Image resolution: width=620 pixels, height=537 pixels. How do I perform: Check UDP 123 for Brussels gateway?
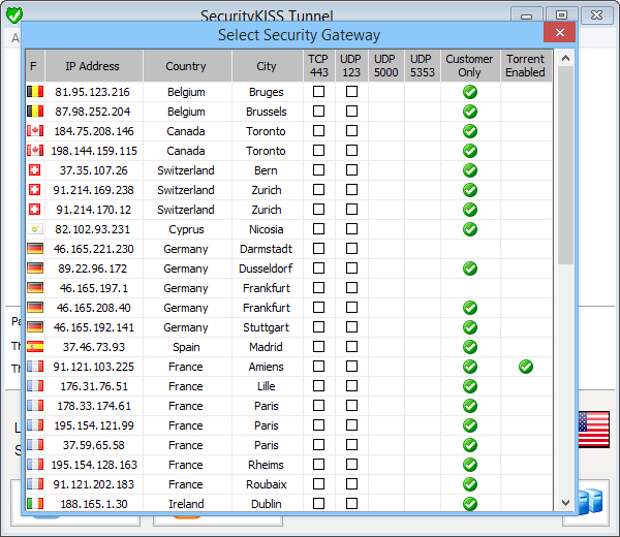pyautogui.click(x=352, y=111)
